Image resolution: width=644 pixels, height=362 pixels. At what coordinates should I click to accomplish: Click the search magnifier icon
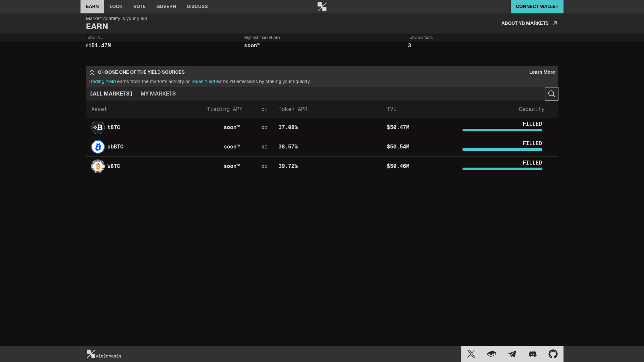click(551, 94)
